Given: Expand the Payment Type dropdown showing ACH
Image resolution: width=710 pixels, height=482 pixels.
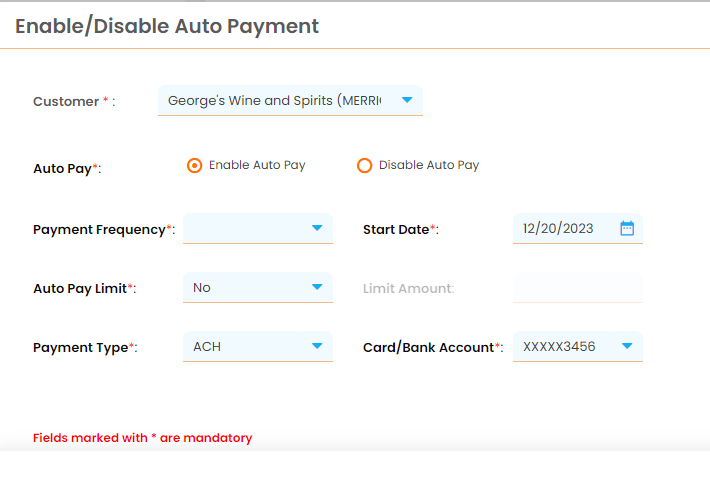Looking at the screenshot, I should point(258,346).
